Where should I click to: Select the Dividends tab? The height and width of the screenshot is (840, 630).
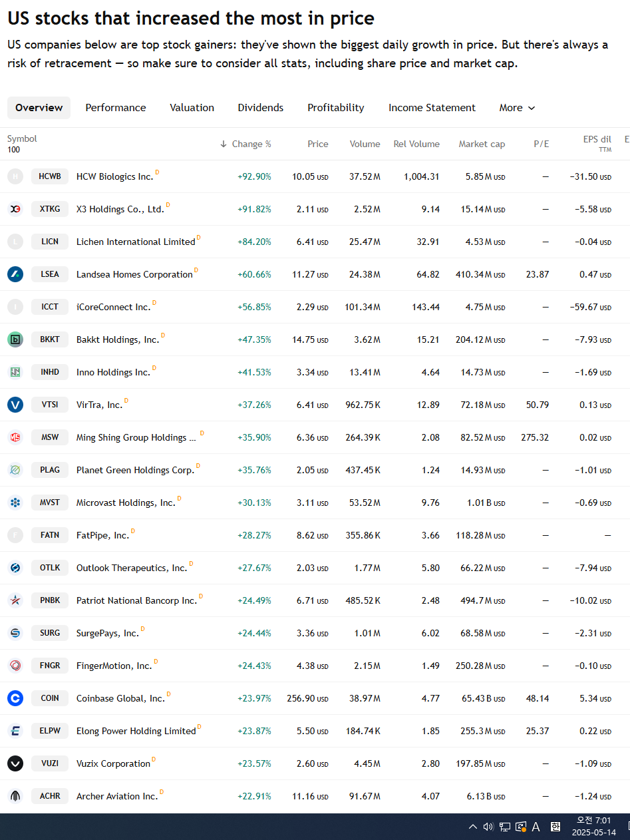(261, 108)
